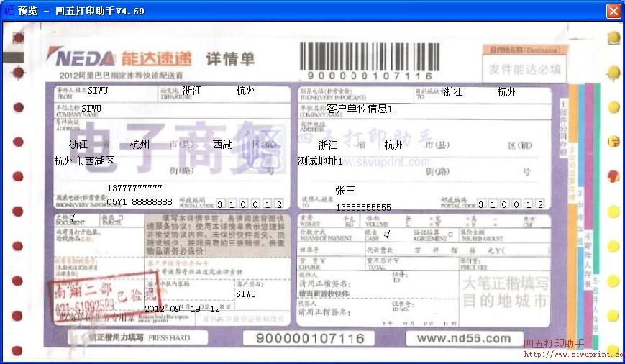Open the www.siwuprint.com link
The width and height of the screenshot is (625, 364).
tap(573, 354)
